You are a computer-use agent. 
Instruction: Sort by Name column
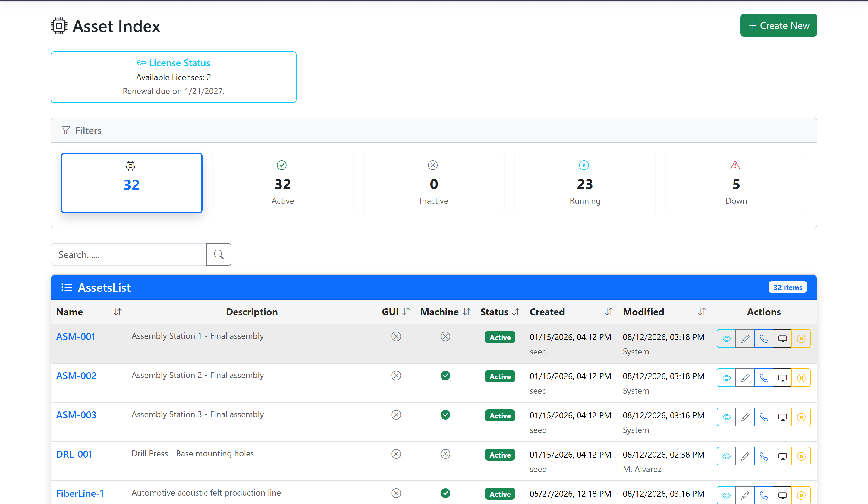click(118, 312)
